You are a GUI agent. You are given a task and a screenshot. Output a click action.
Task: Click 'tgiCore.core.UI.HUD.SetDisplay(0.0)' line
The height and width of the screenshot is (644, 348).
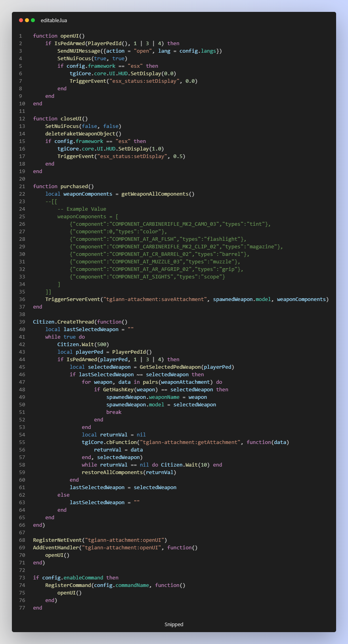pos(123,74)
